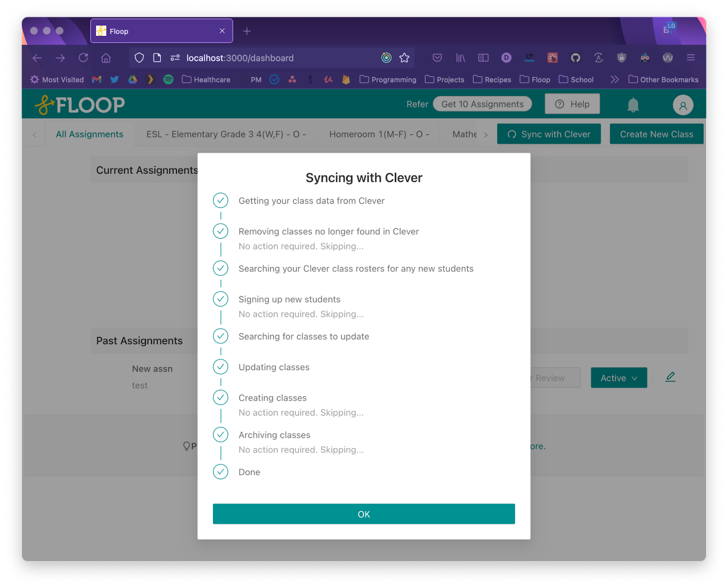Click the browser back arrow
The height and width of the screenshot is (588, 728).
37,58
